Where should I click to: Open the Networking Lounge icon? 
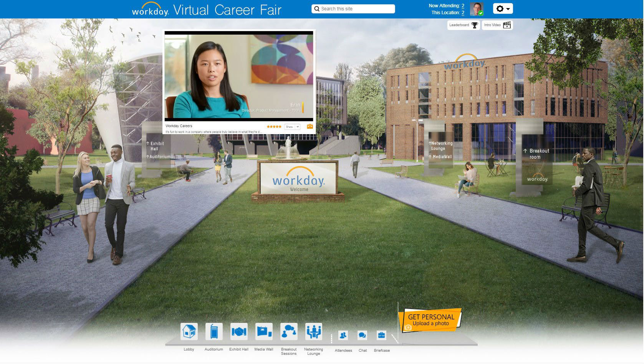(x=314, y=331)
